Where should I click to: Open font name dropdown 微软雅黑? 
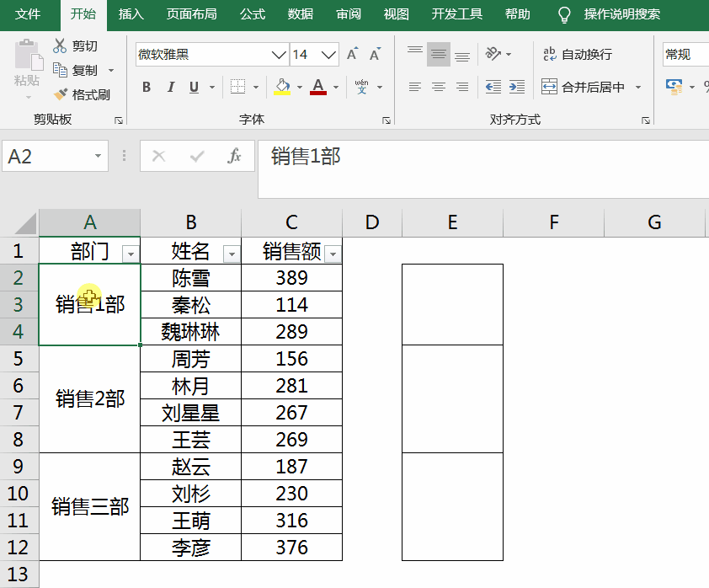(x=279, y=55)
